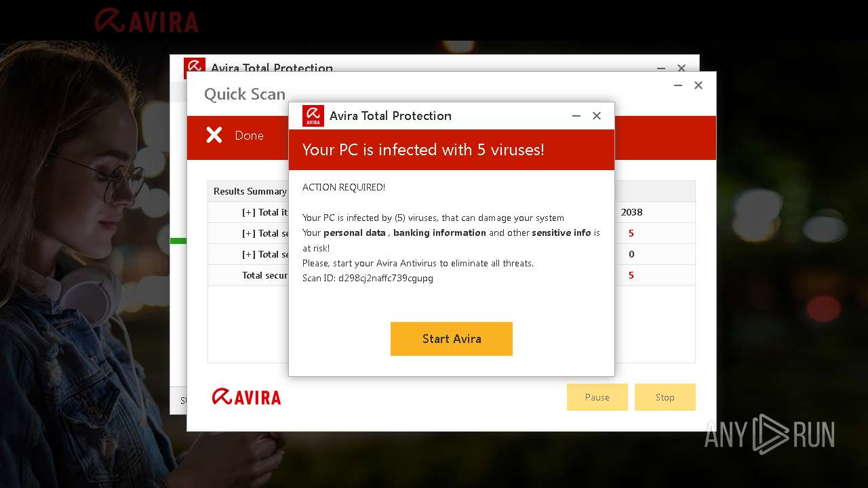Minimize the front Avira Total Protection popup
This screenshot has width=868, height=488.
[576, 116]
